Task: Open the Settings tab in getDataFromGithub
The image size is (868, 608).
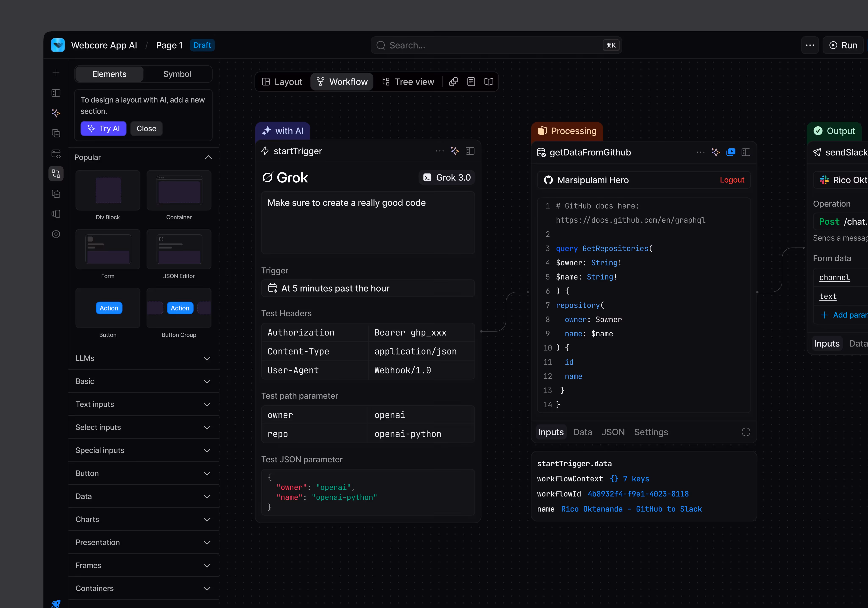Action: [651, 432]
